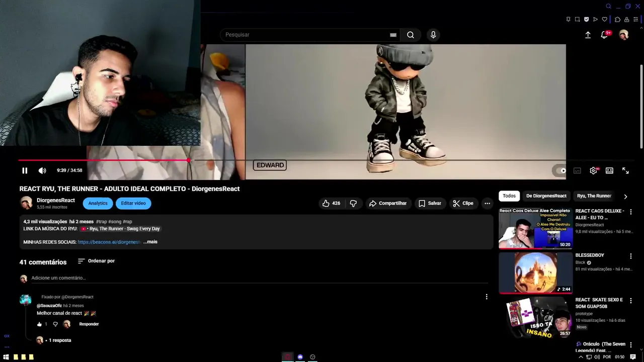Open options for REACT CAOS DELUXE suggestion
The height and width of the screenshot is (362, 644).
(x=630, y=212)
